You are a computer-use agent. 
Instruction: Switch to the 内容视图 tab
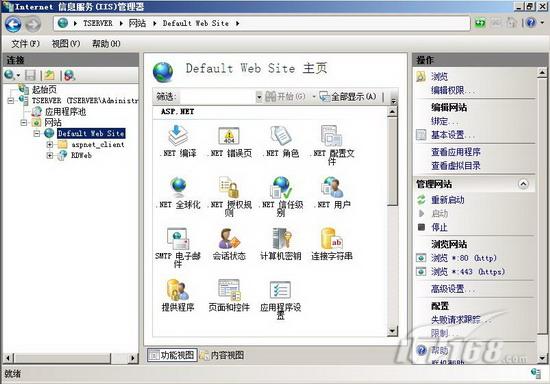point(222,355)
